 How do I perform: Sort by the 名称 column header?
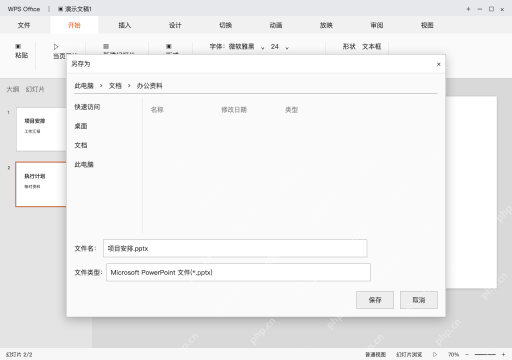coord(157,110)
